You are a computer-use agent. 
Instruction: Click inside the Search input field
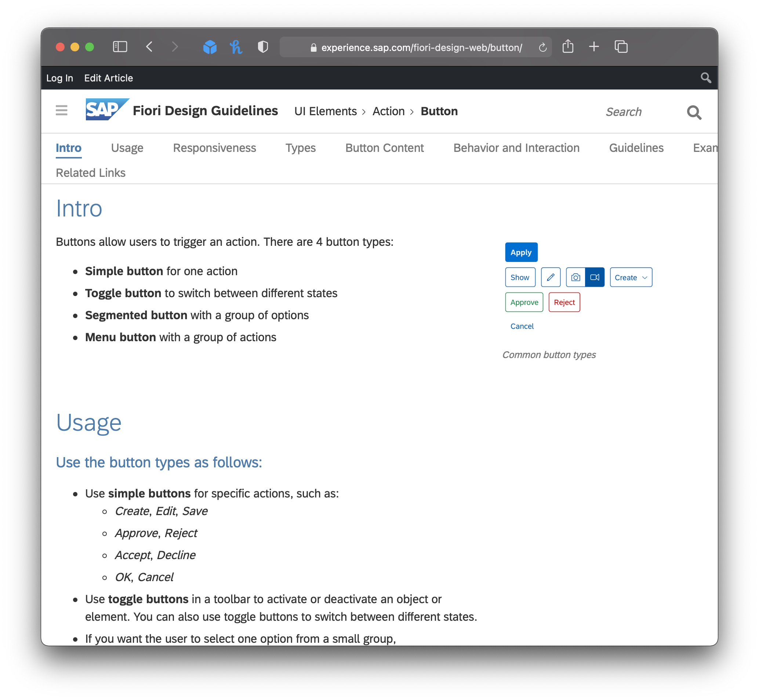pyautogui.click(x=624, y=112)
